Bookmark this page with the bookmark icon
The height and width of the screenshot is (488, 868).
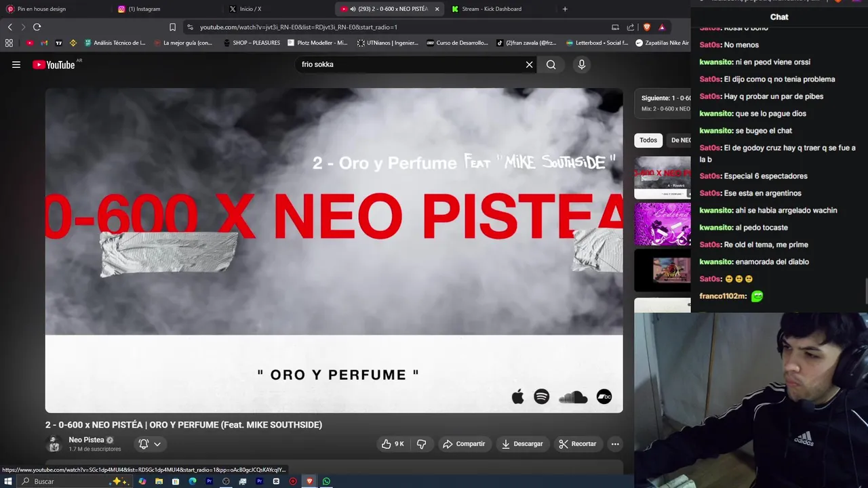(x=172, y=27)
